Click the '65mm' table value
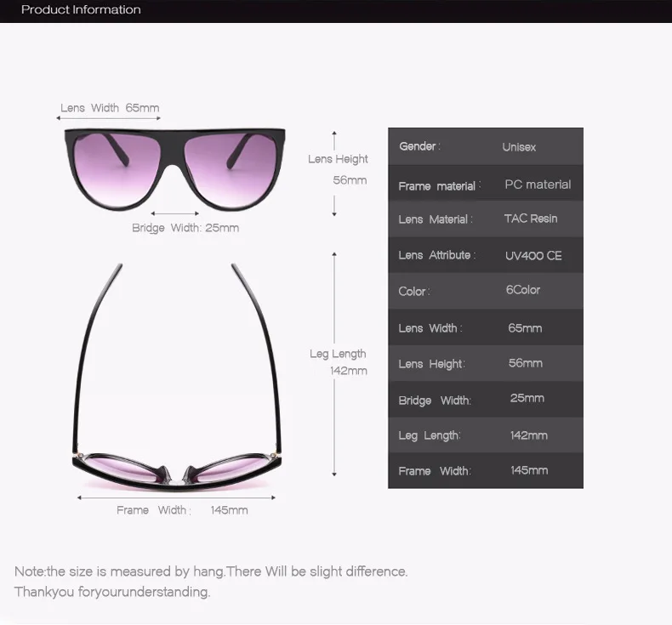This screenshot has width=672, height=625. click(525, 328)
